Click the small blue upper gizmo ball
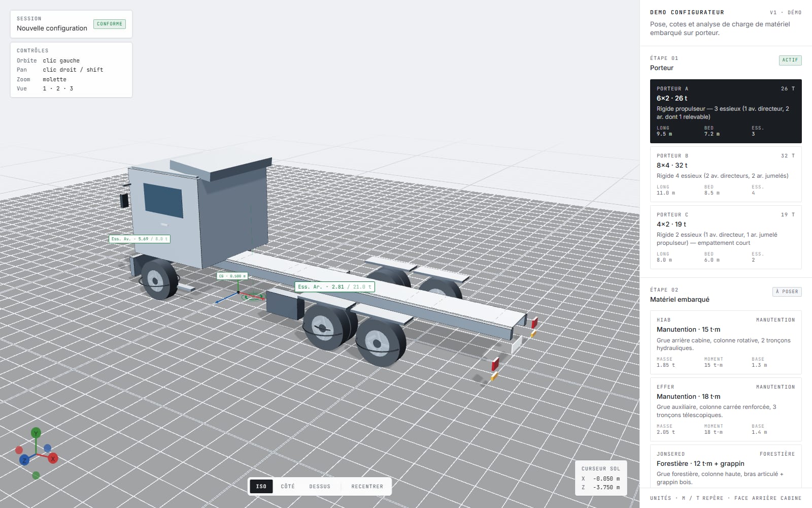 pos(47,448)
